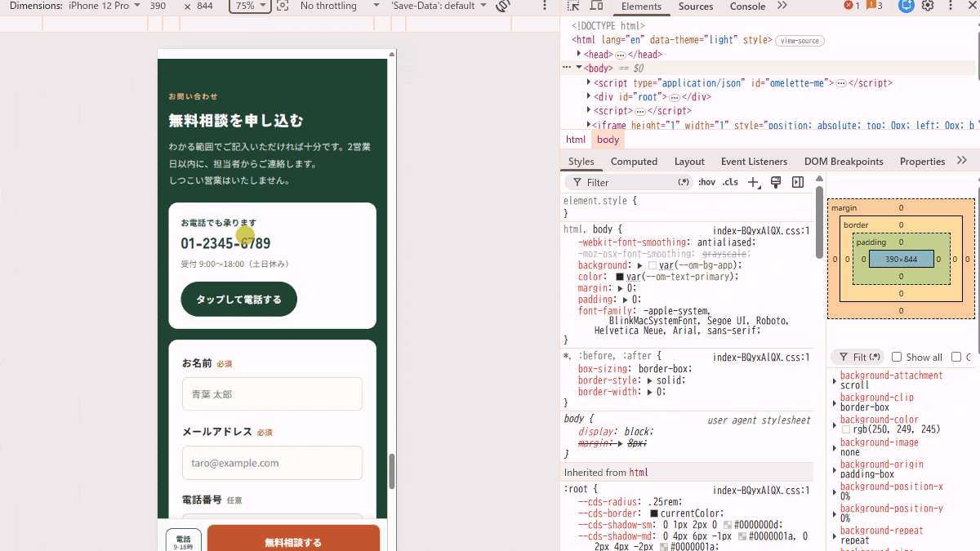Expand the background-color computed property

[835, 425]
